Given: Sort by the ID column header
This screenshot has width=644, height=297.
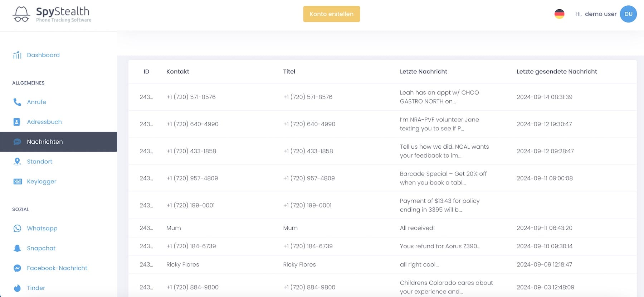Looking at the screenshot, I should (x=146, y=71).
